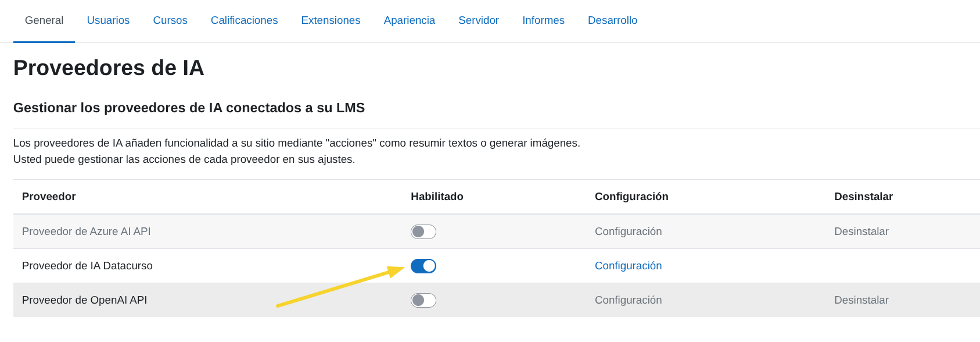
Task: Switch to the Apariencia tab
Action: click(x=409, y=20)
